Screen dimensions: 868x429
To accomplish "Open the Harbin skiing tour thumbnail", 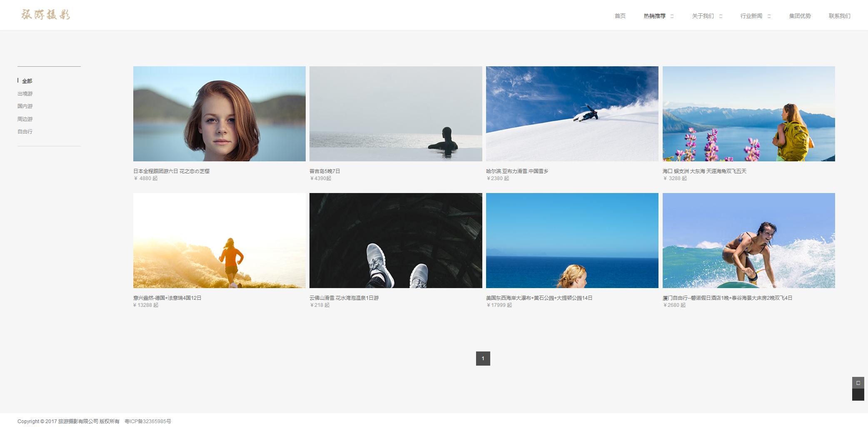I will pos(572,114).
